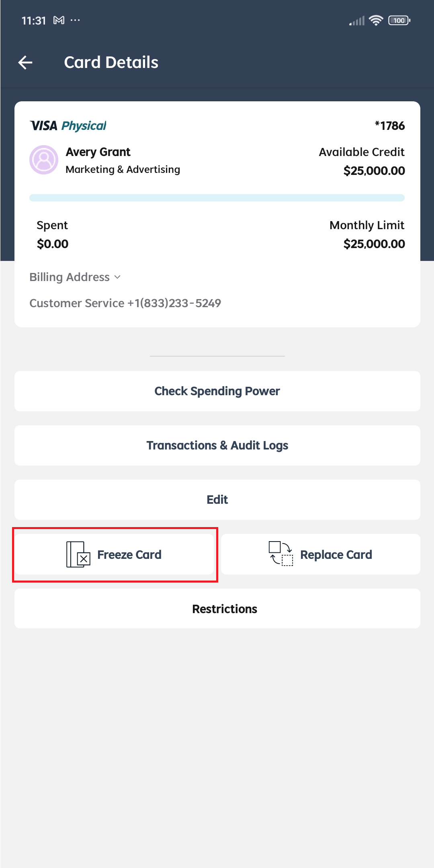Tap Avery Grant's profile avatar
The width and height of the screenshot is (434, 868).
[44, 160]
